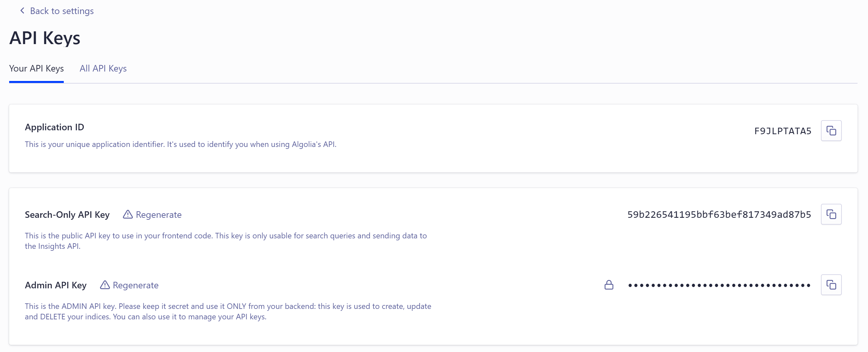The image size is (868, 352).
Task: Click the warning triangle next to Admin API Key
Action: (105, 285)
